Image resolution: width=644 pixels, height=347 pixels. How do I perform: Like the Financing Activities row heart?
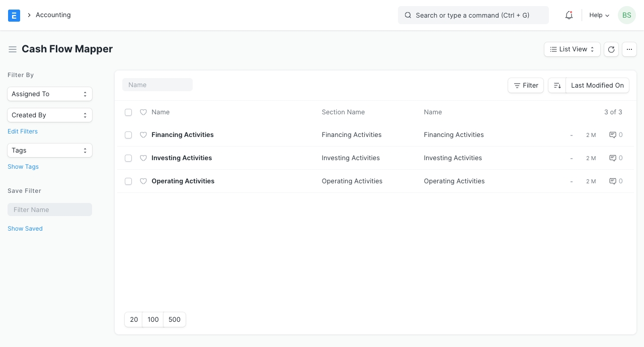(143, 135)
